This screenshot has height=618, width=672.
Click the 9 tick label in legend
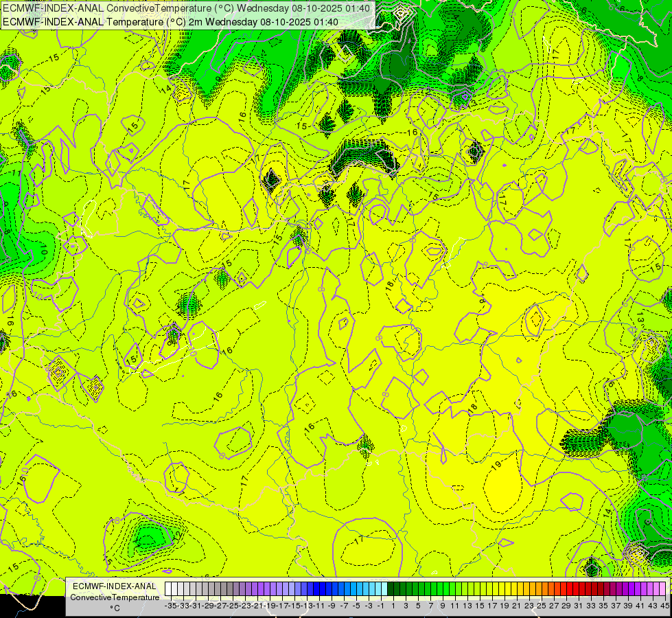tap(442, 606)
